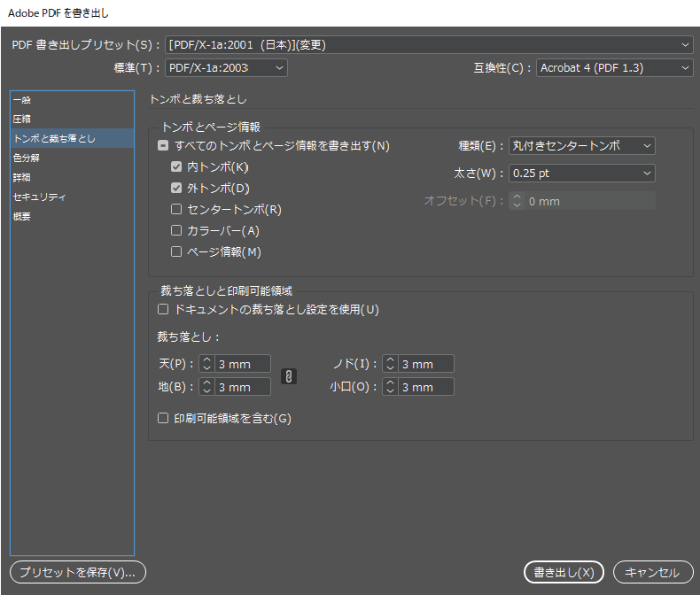Click the ノド(I) stepper arrows

pos(390,364)
